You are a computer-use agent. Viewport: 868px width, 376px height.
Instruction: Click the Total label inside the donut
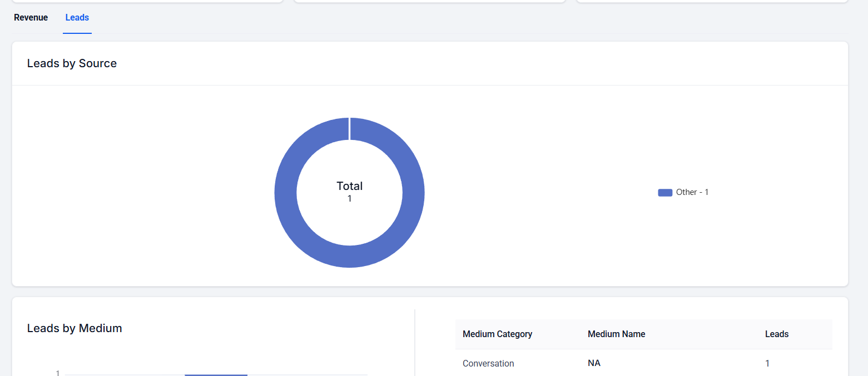[349, 186]
